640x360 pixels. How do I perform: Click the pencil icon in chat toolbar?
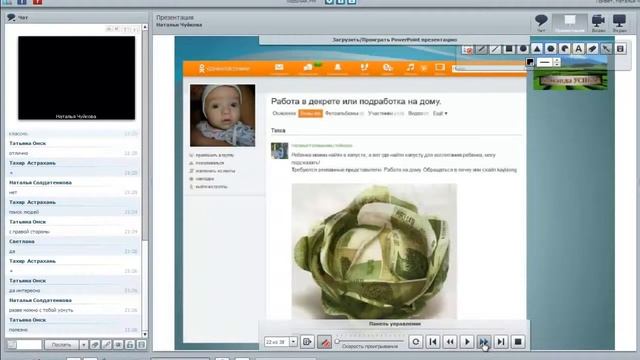[107, 345]
